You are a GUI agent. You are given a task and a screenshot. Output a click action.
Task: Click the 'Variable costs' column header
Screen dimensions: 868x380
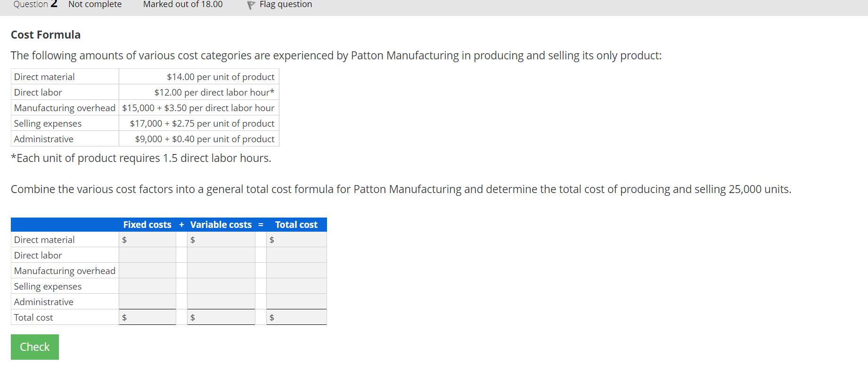pyautogui.click(x=221, y=225)
